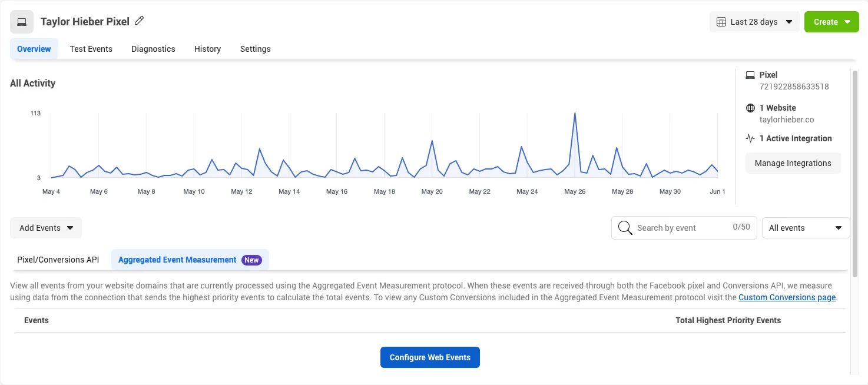868x385 pixels.
Task: Expand the All events filter dropdown
Action: (806, 228)
